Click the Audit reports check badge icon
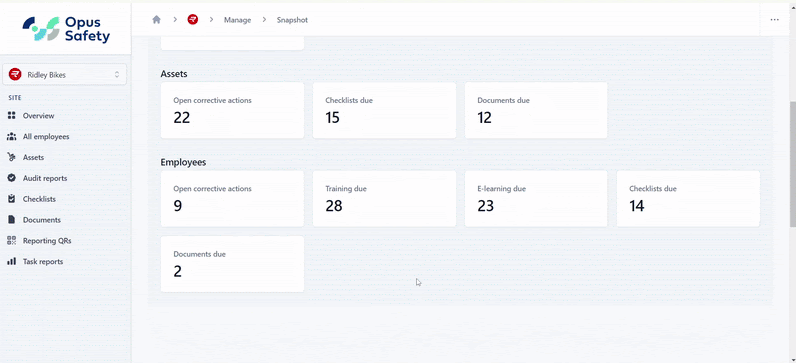796x363 pixels. pos(12,178)
